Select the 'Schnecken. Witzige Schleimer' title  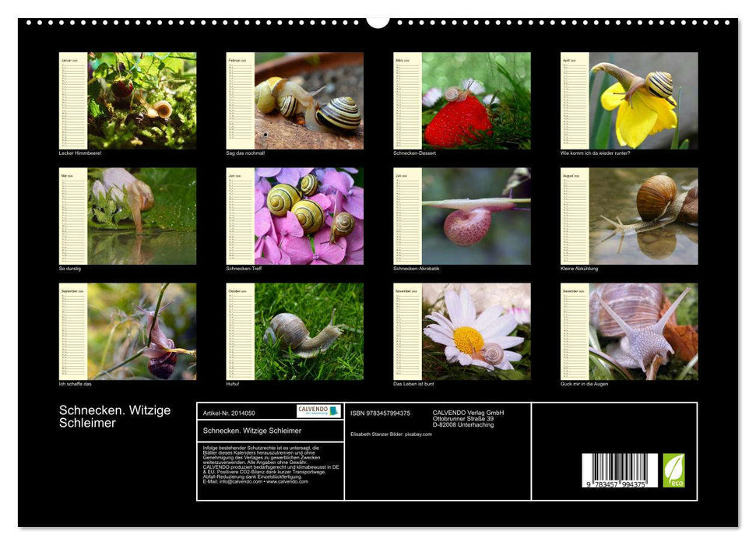click(114, 415)
